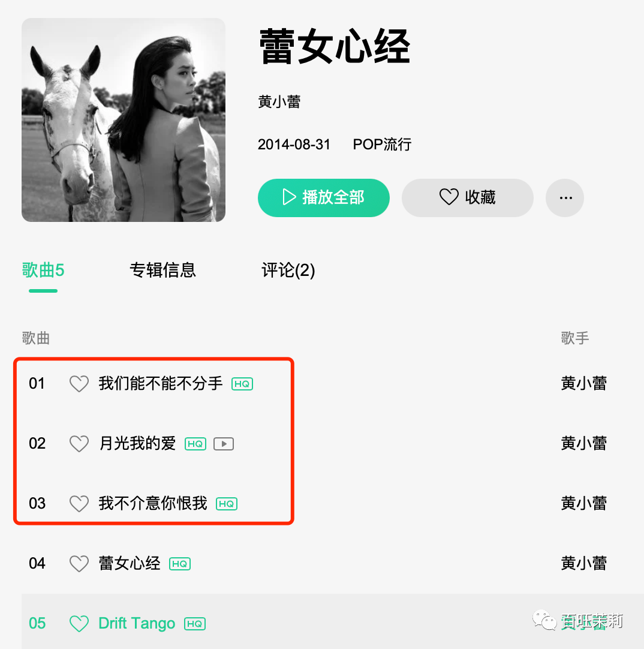Click the heart icon next to 蕾女心经 track
Screen dimensions: 644x649
79,564
